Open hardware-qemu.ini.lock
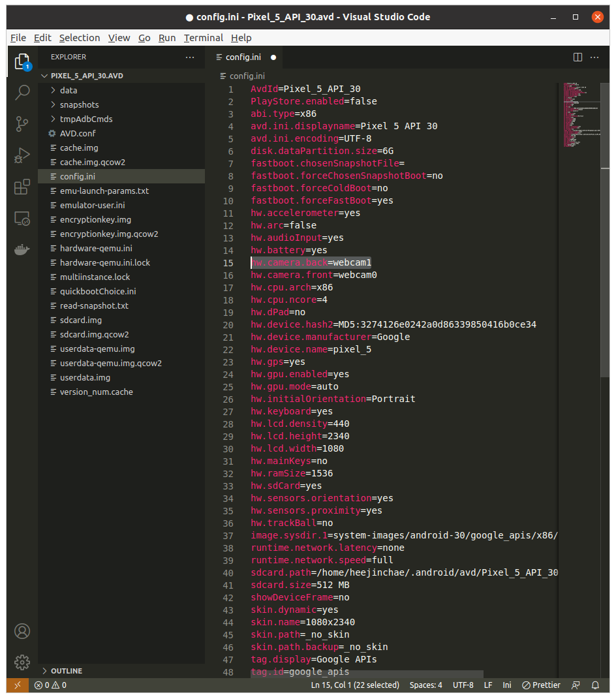This screenshot has height=699, width=616. (121, 262)
